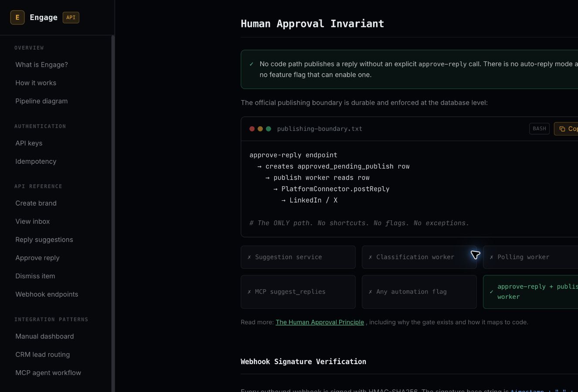578x392 pixels.
Task: Click the BASH language badge
Action: tap(539, 128)
